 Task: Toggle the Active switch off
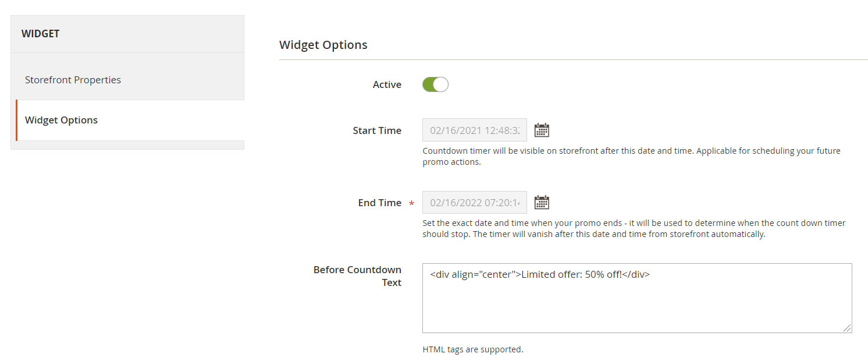click(x=435, y=84)
